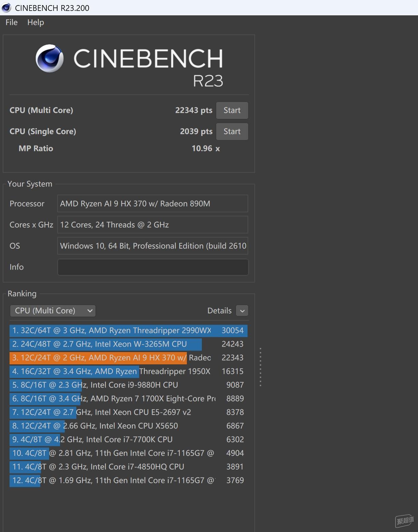Select ranking row 4 Threadripper 1950X

pos(129,371)
